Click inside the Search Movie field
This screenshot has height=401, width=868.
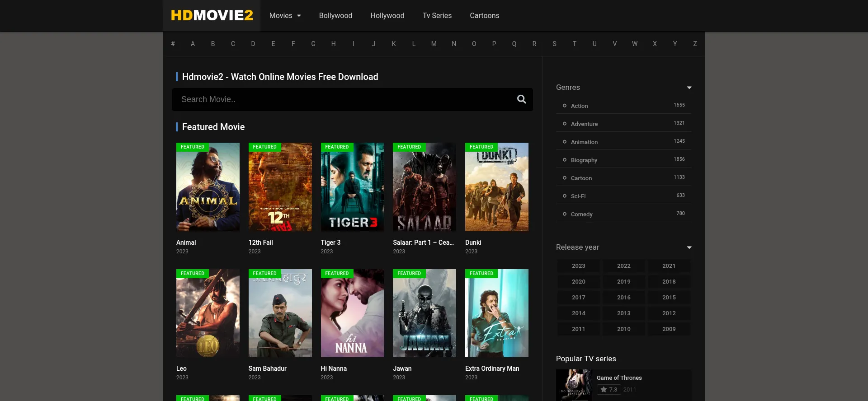coord(344,99)
